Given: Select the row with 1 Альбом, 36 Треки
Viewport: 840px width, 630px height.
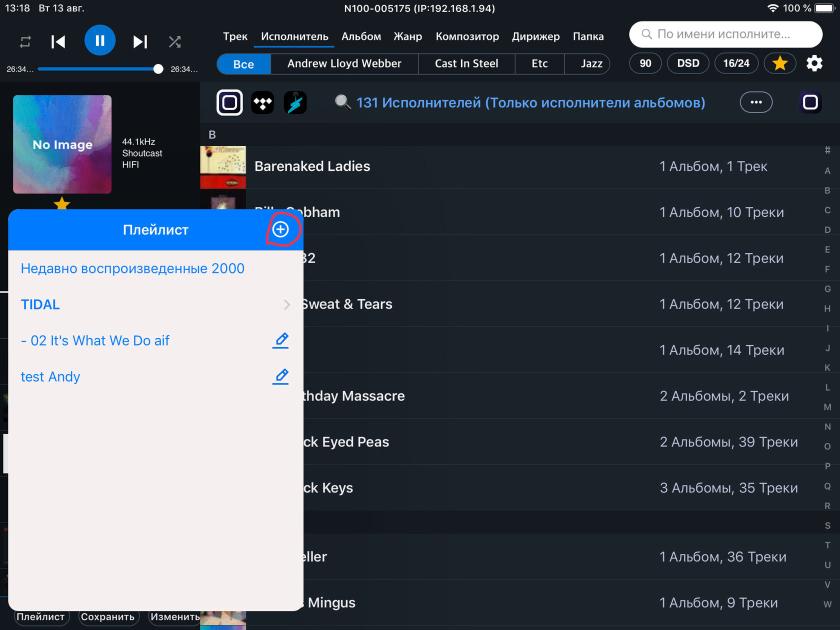Looking at the screenshot, I should click(560, 557).
